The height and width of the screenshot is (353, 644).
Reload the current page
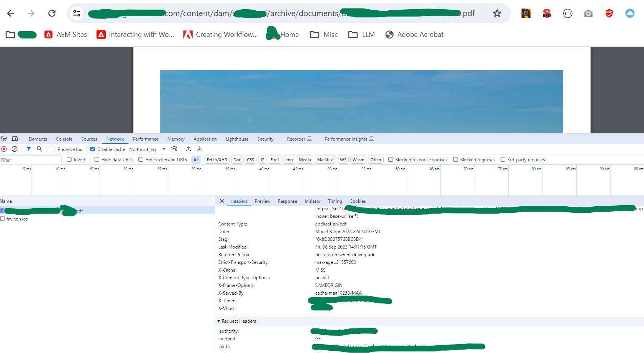coord(52,13)
